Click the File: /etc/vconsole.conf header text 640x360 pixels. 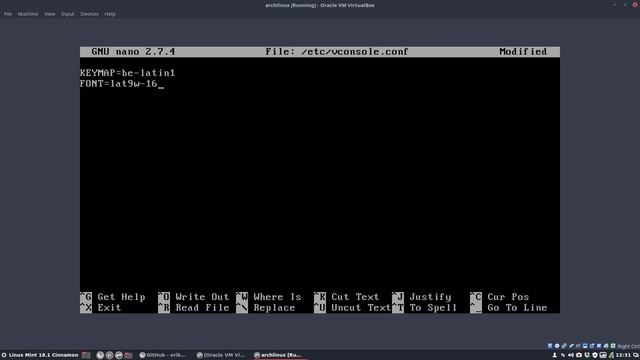coord(337,52)
